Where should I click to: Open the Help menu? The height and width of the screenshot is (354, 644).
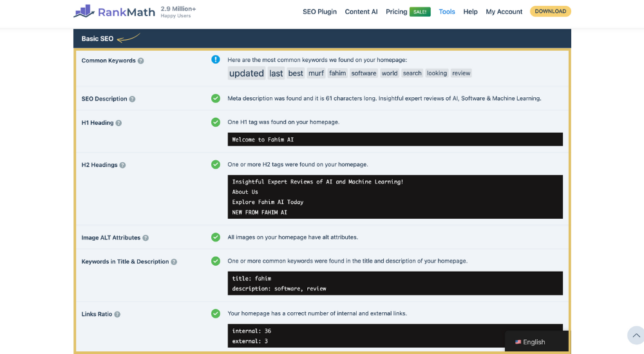pos(470,12)
